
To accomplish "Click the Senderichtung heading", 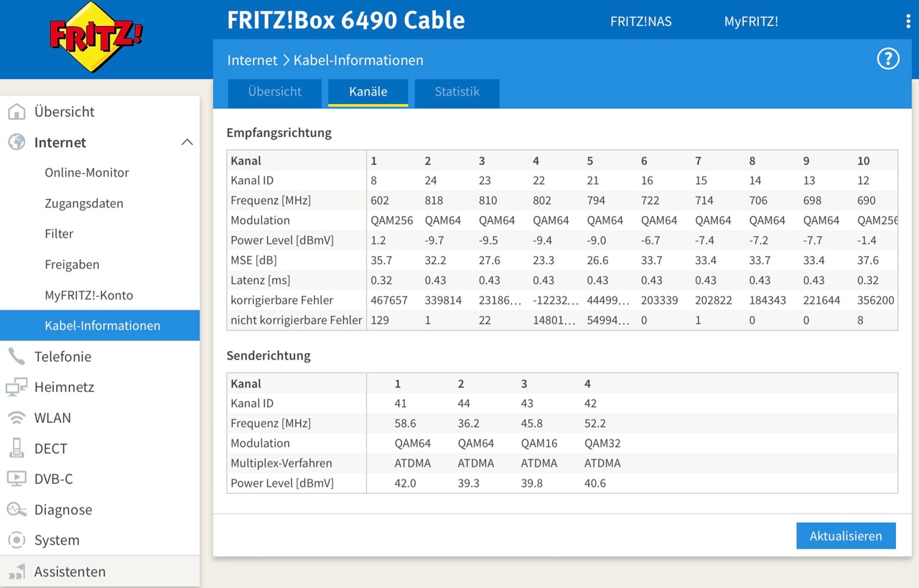I will tap(269, 355).
